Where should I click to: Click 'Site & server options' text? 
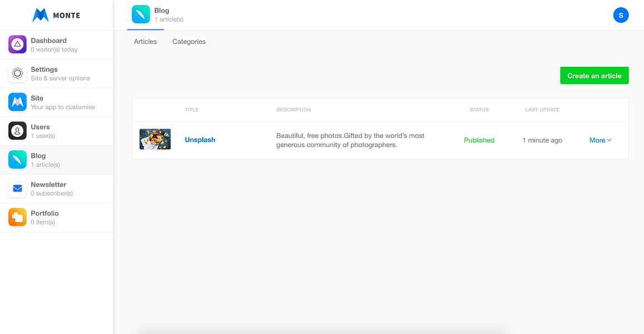point(60,78)
